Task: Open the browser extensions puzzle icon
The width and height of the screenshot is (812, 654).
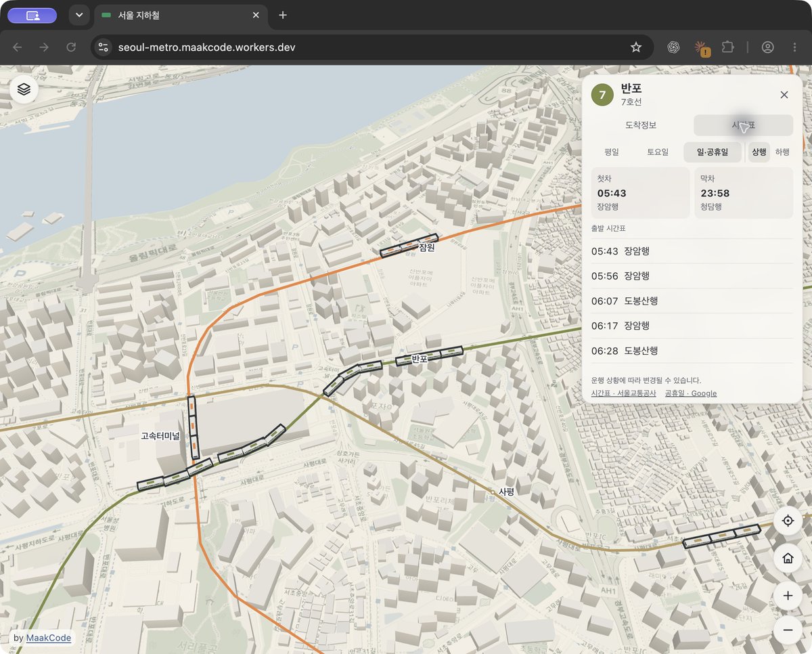Action: [728, 47]
